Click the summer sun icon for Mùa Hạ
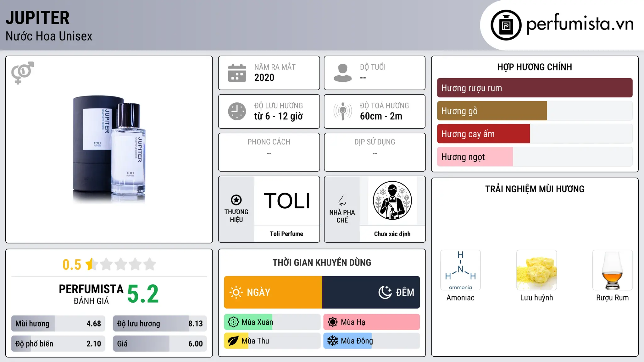Screen dimensions: 644x362 (x=333, y=322)
